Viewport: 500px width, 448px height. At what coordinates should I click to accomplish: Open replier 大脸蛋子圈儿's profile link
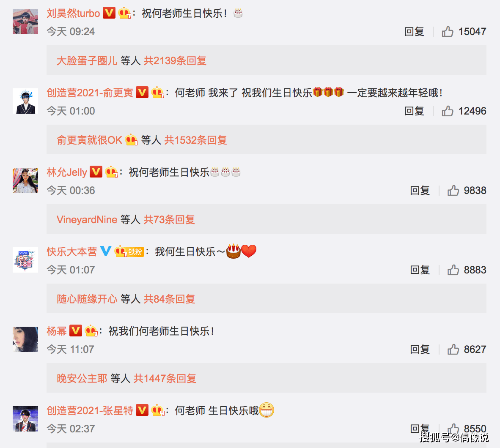click(x=87, y=60)
